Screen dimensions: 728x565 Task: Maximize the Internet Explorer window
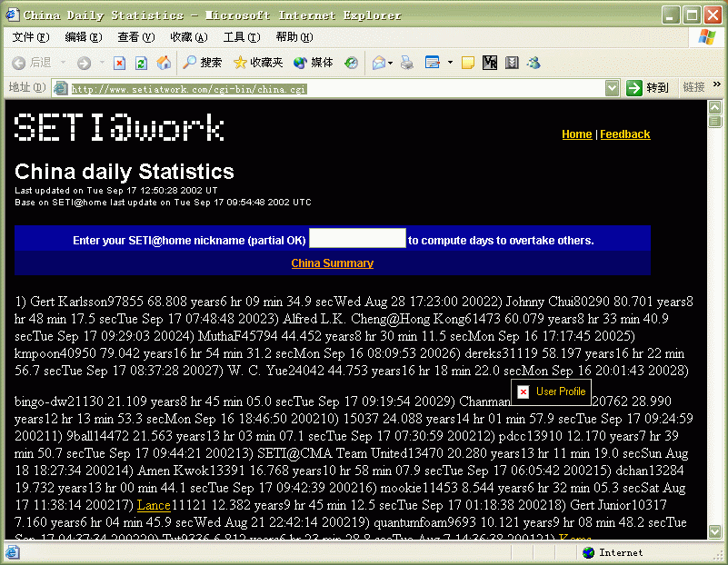(x=692, y=15)
